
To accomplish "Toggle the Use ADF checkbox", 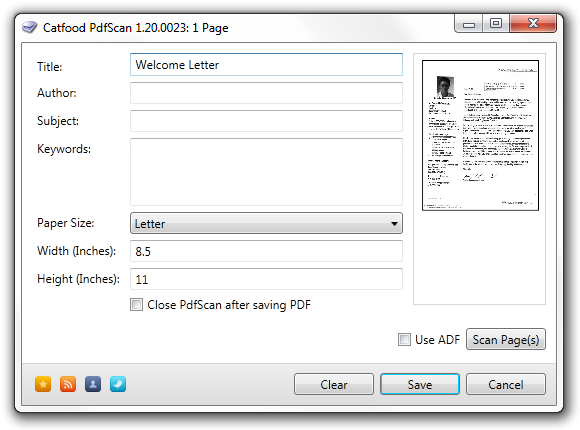I will 404,339.
